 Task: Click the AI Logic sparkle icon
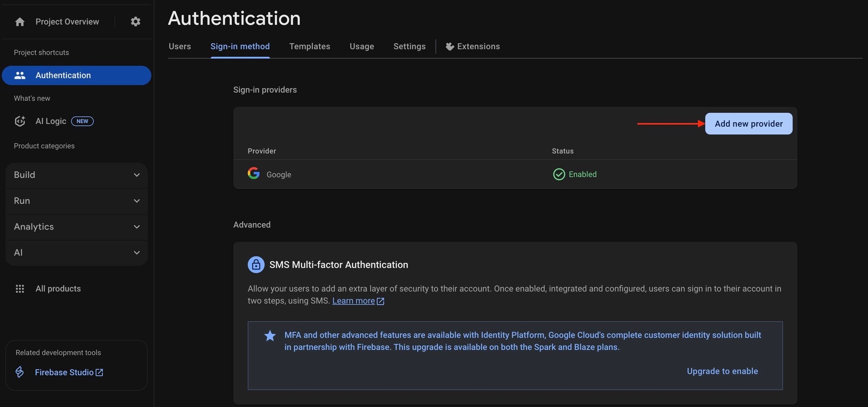click(20, 121)
